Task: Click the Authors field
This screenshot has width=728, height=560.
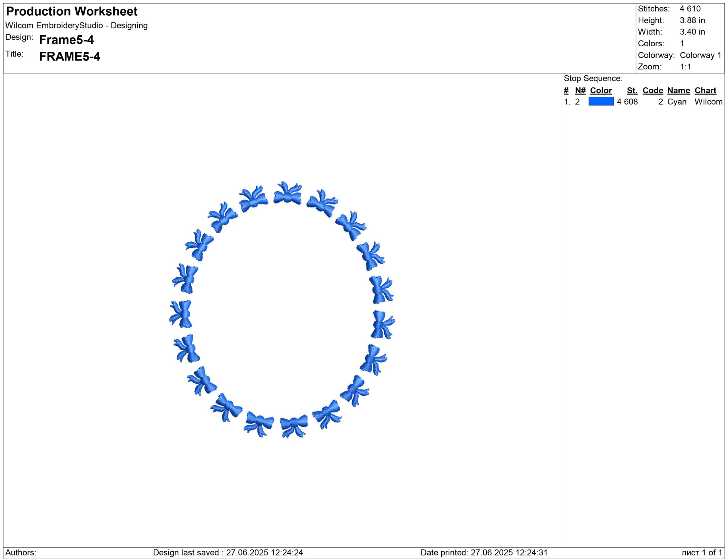Action: (21, 553)
